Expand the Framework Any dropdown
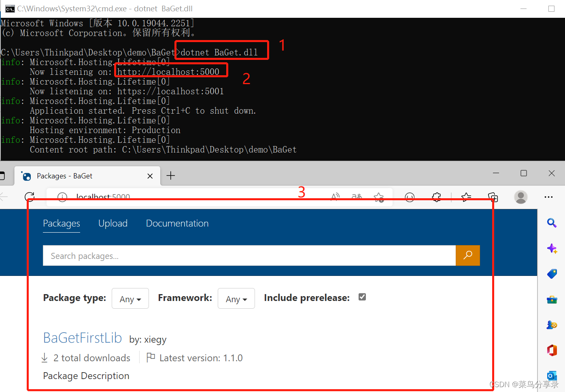 [x=236, y=299]
